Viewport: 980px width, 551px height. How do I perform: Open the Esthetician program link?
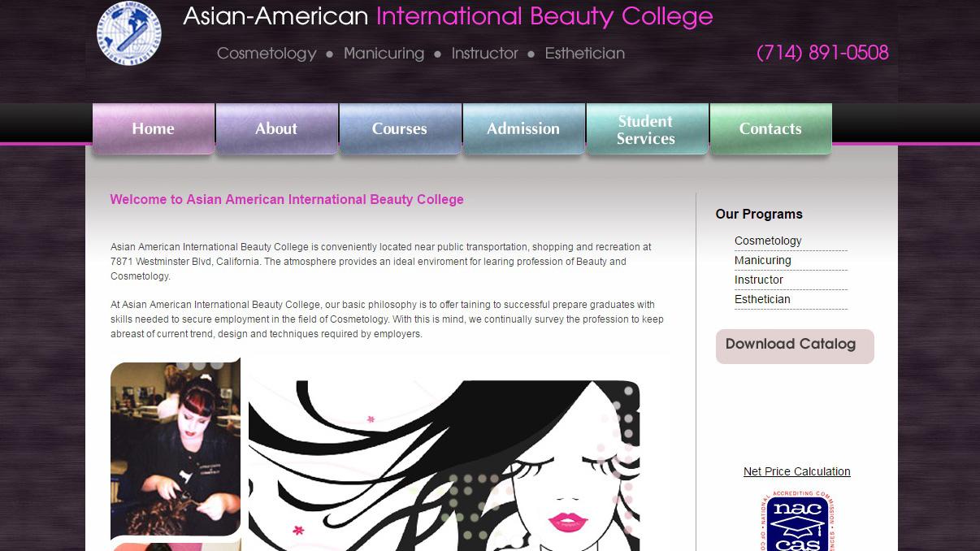(762, 299)
